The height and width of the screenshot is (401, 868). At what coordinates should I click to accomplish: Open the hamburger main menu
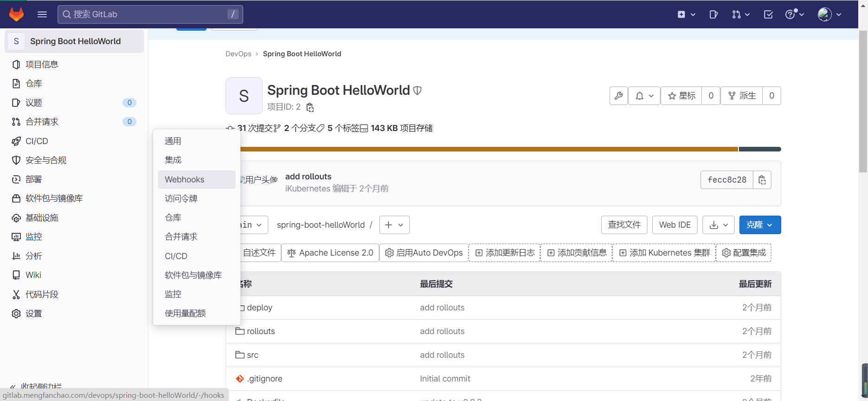click(42, 14)
